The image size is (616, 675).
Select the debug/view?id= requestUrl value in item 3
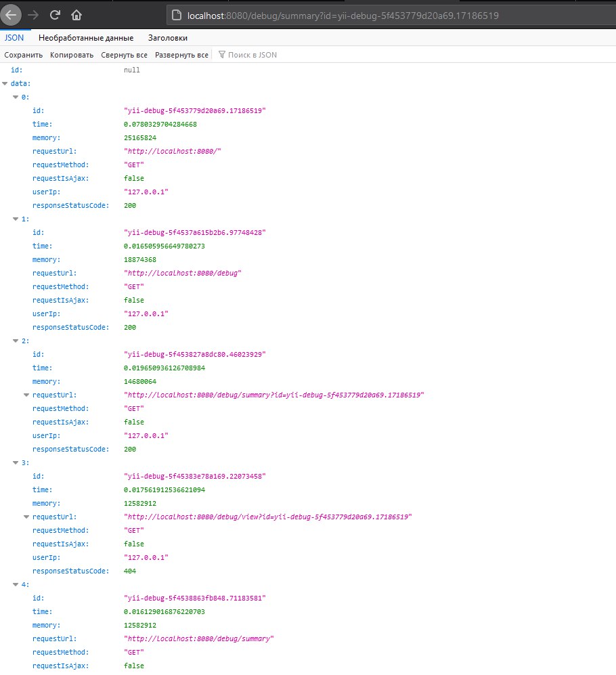pos(268,517)
